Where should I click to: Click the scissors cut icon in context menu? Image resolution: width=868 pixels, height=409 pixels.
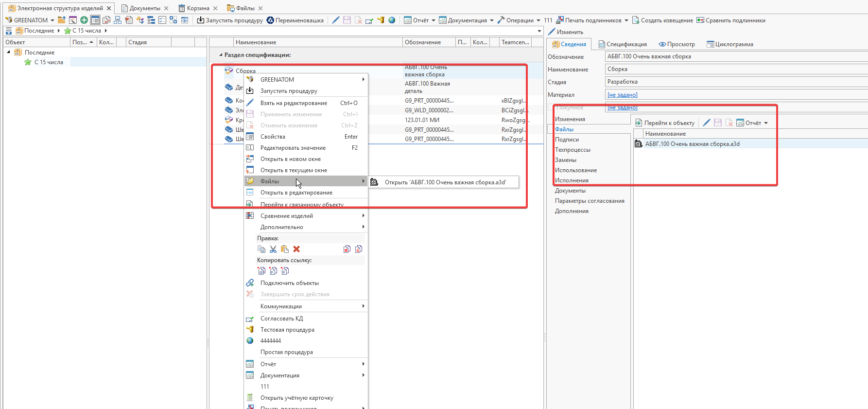click(x=273, y=249)
